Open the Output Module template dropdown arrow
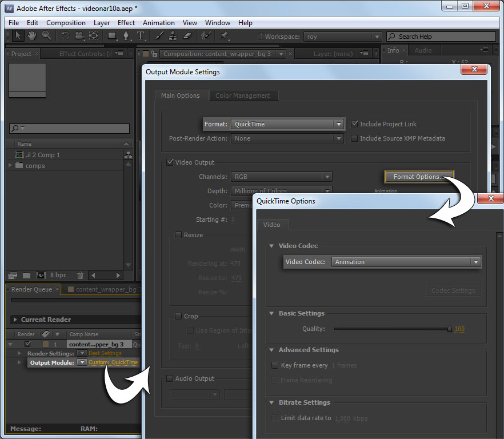 click(x=82, y=362)
